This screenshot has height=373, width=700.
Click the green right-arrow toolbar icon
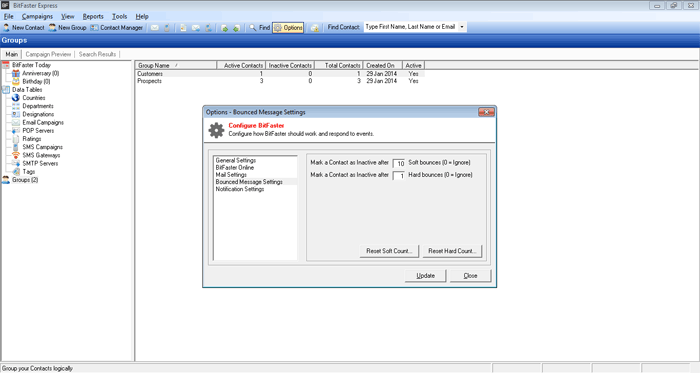225,28
